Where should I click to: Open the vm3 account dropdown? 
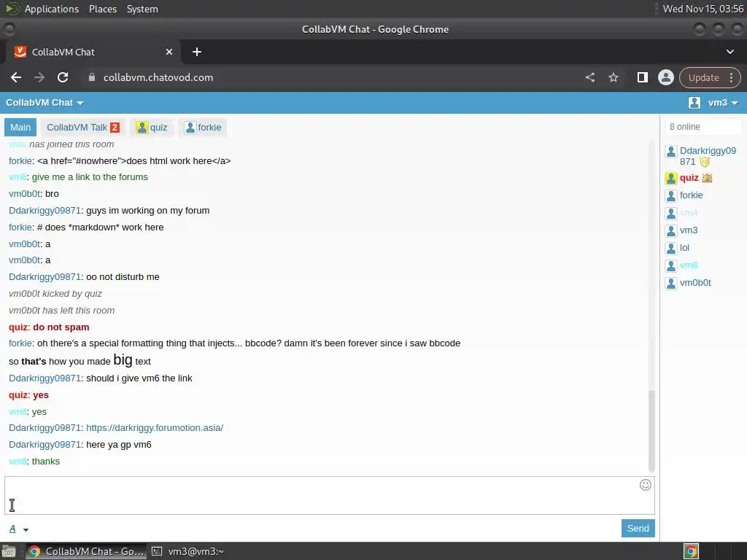[723, 103]
